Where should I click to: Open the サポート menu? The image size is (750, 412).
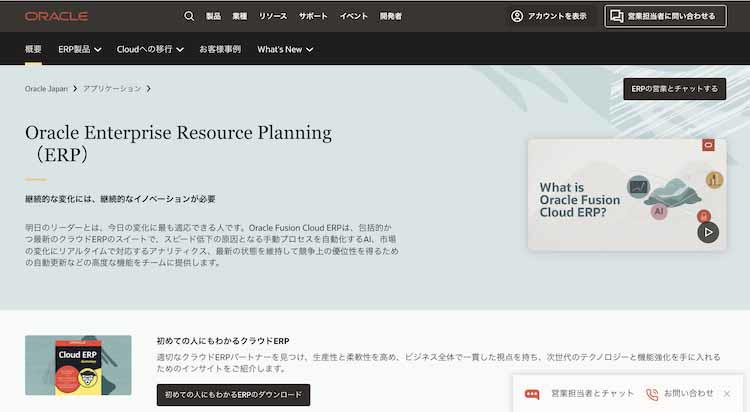pyautogui.click(x=313, y=16)
